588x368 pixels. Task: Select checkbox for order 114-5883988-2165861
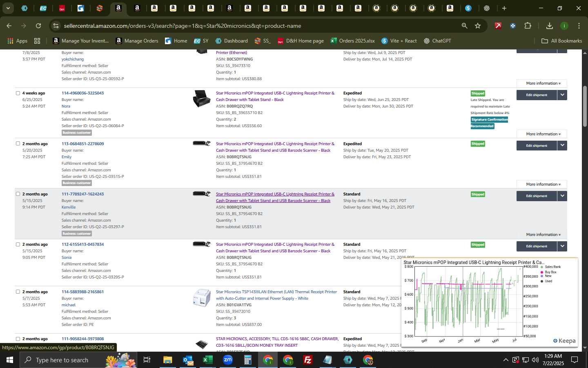[18, 292]
